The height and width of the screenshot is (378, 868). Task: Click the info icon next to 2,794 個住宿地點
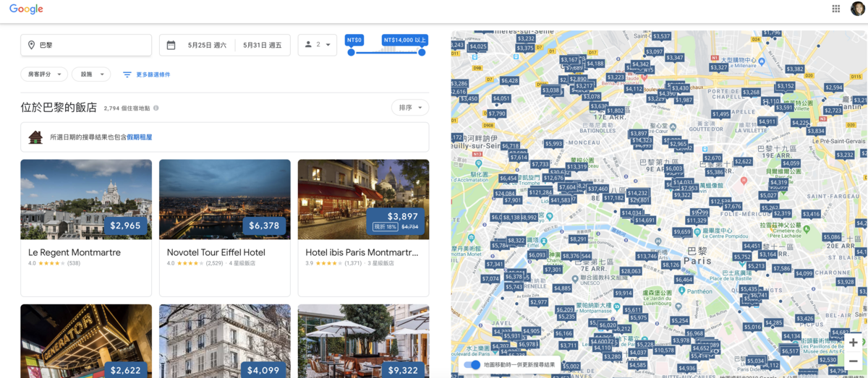click(x=156, y=108)
